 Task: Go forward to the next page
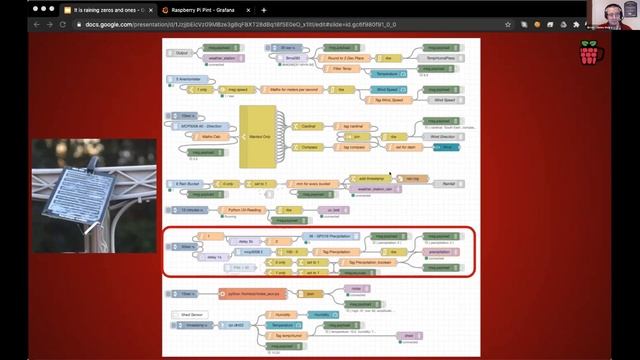pos(50,24)
